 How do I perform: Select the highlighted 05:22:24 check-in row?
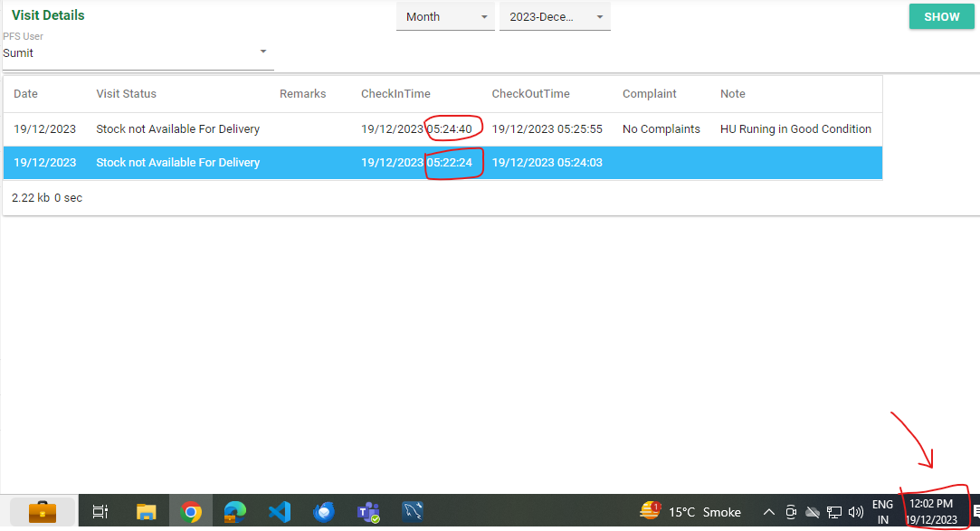coord(442,163)
